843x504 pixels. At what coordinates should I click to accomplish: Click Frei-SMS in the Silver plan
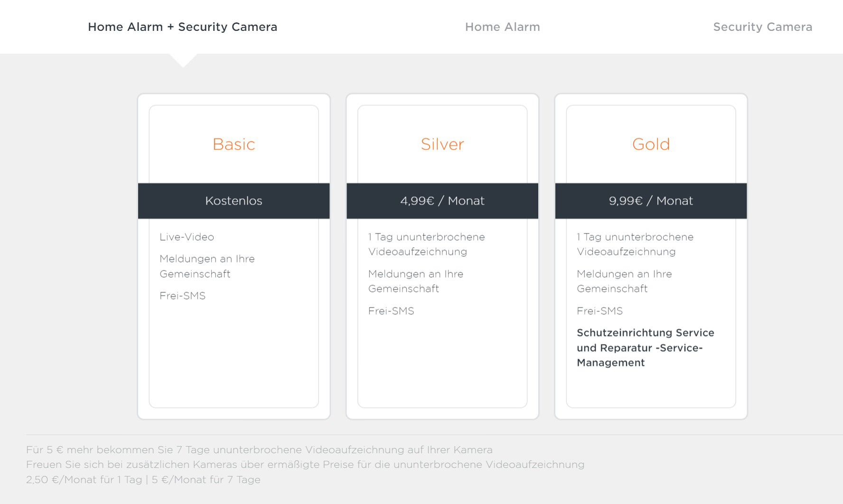point(391,311)
